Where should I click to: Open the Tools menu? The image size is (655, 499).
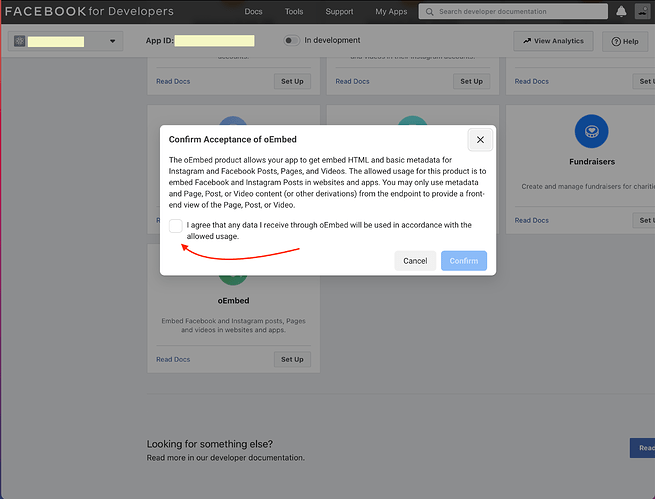point(294,12)
